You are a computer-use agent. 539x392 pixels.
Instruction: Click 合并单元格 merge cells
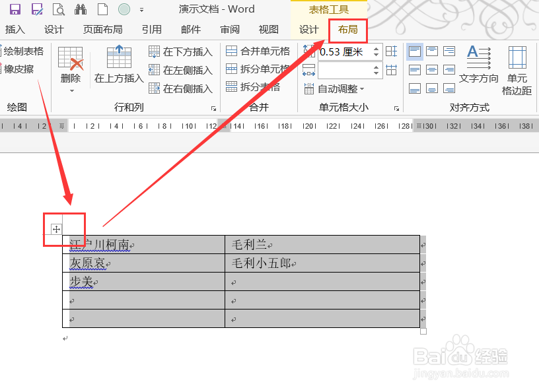tap(258, 51)
